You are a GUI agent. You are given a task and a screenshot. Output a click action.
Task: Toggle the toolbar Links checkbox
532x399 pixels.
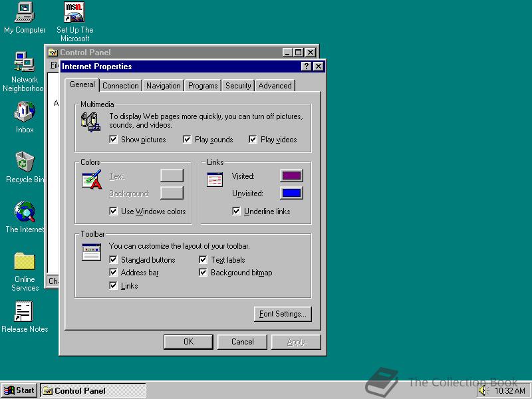pos(113,286)
